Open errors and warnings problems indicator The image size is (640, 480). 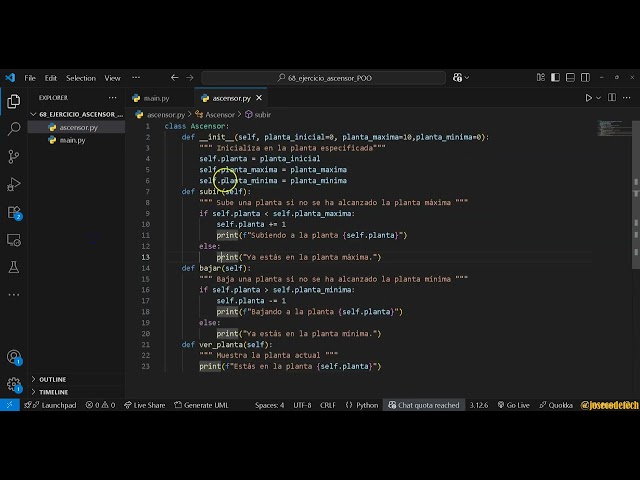point(100,405)
